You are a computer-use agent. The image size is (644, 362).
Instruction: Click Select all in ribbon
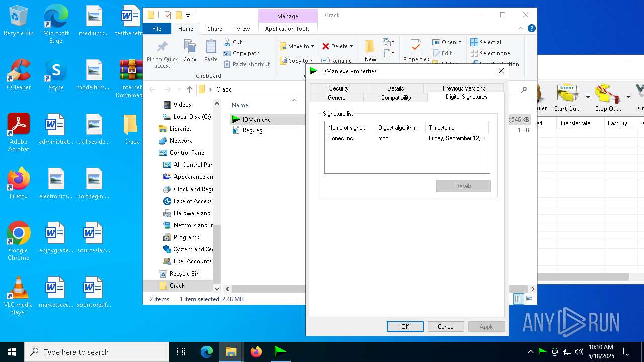point(487,42)
